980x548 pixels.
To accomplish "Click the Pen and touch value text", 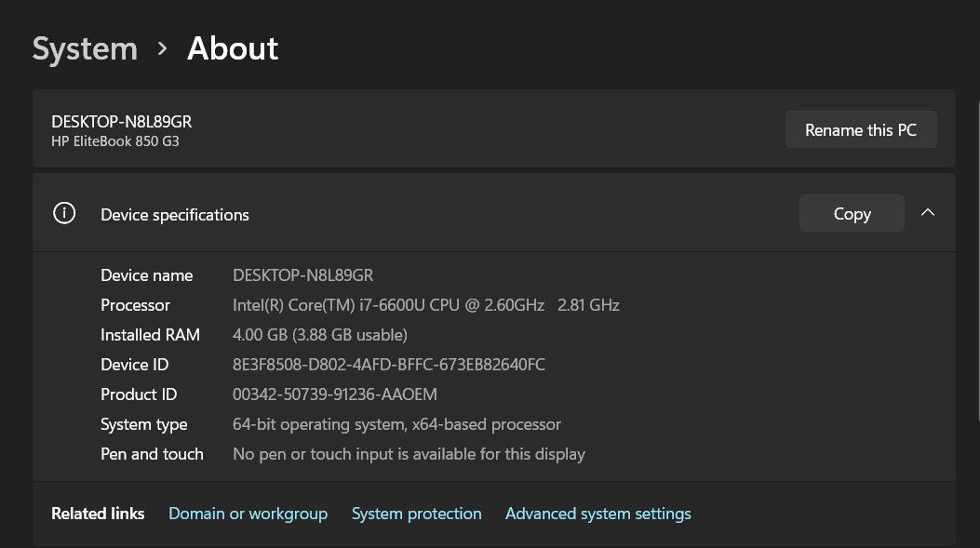I will coord(409,454).
